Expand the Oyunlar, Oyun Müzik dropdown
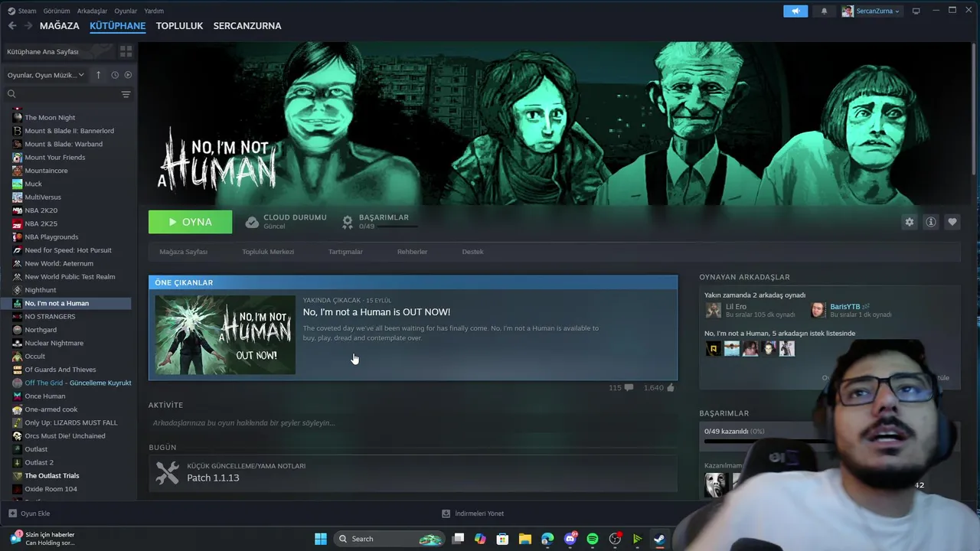Screen dimensions: 980x551 pyautogui.click(x=46, y=75)
